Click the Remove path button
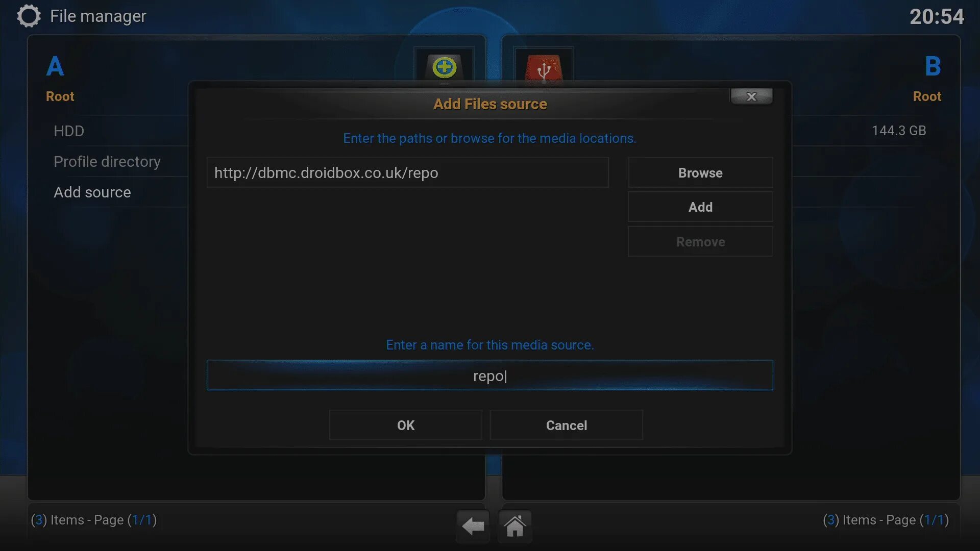980x551 pixels. pyautogui.click(x=700, y=242)
